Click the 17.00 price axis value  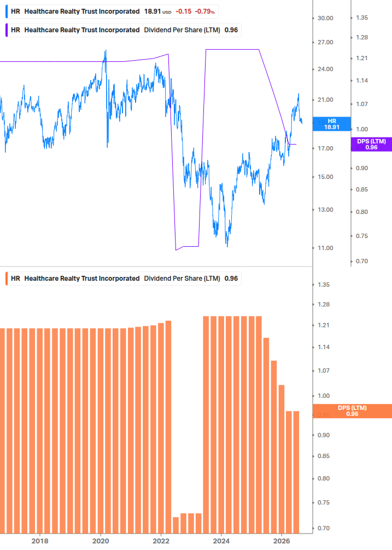click(325, 148)
